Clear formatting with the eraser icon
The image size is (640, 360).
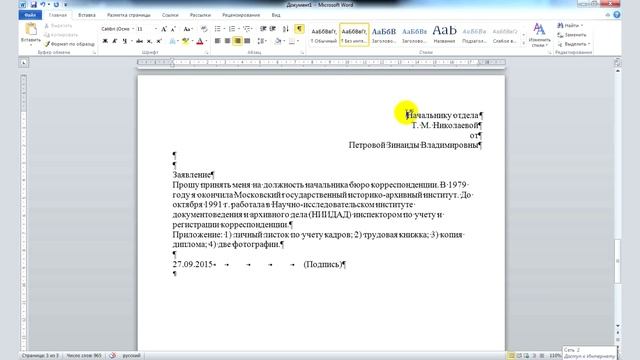(204, 29)
